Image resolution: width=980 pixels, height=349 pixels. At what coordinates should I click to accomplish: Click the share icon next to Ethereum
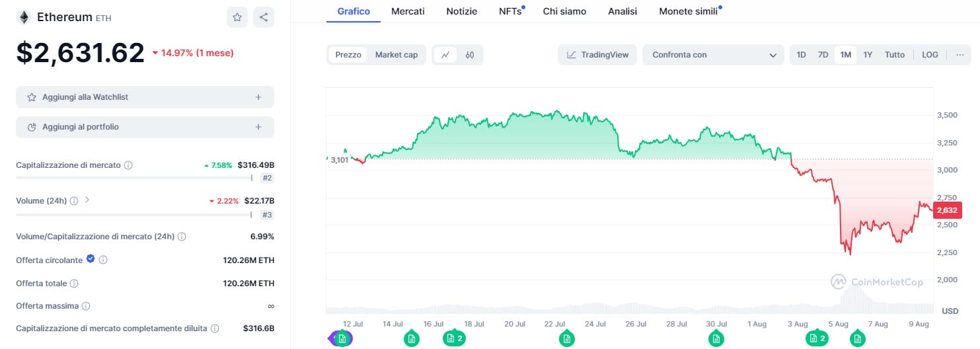coord(264,17)
